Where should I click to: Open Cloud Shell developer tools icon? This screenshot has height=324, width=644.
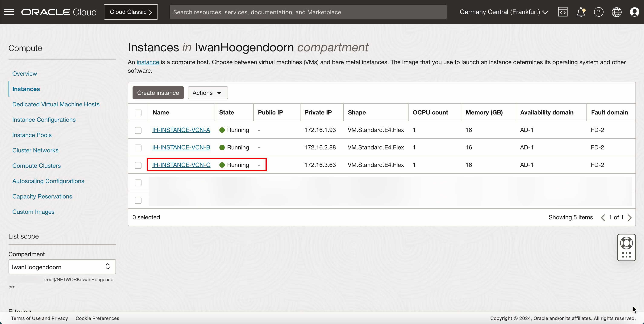tap(563, 12)
